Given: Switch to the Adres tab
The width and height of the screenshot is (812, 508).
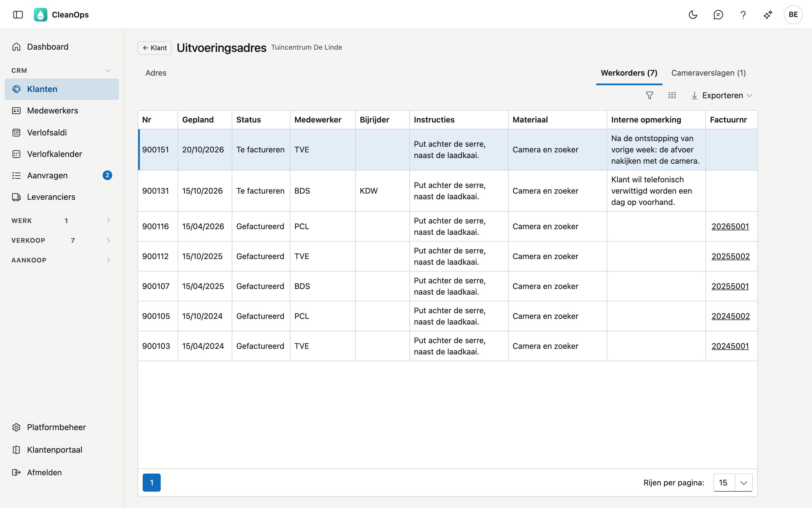Looking at the screenshot, I should coord(156,73).
